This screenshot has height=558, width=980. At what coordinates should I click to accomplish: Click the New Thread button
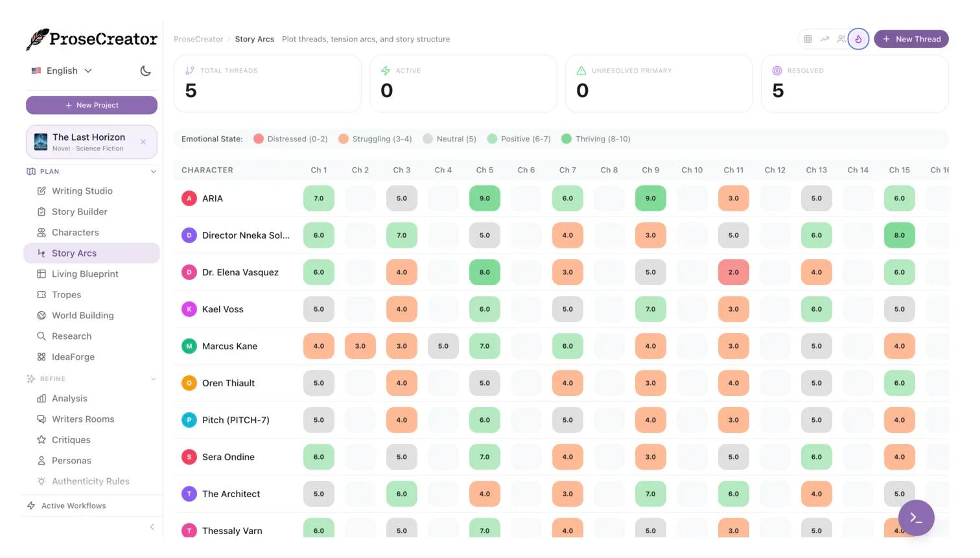pyautogui.click(x=911, y=39)
